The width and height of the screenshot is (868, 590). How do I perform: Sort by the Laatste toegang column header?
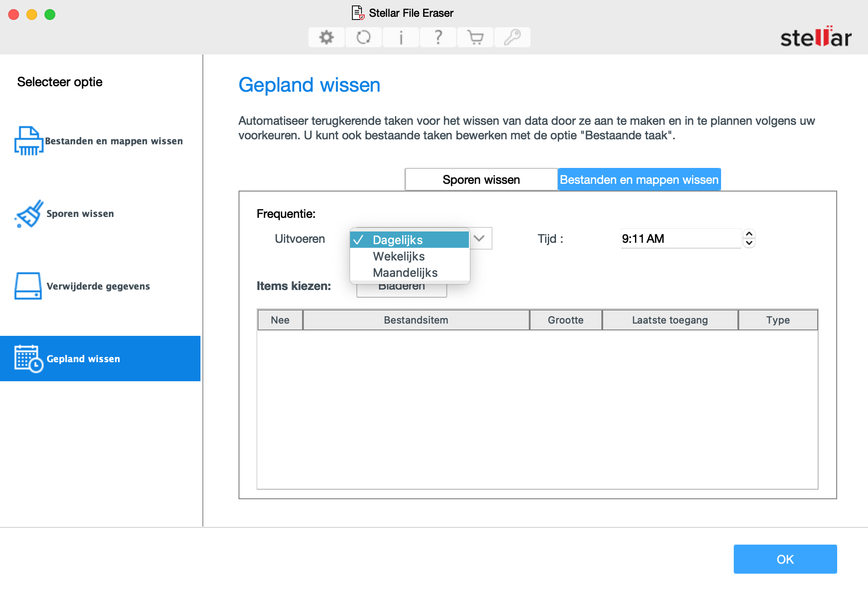[x=670, y=320]
